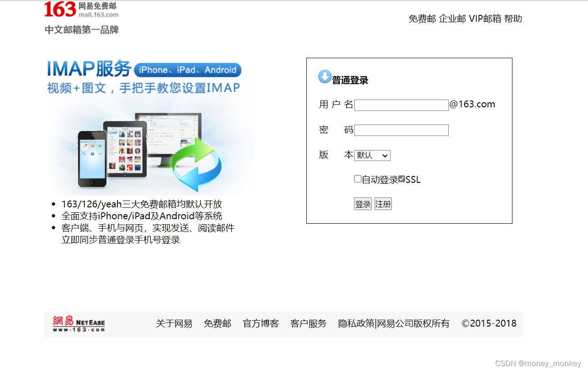Click the 隐私政策 privacy policy link

(x=355, y=323)
